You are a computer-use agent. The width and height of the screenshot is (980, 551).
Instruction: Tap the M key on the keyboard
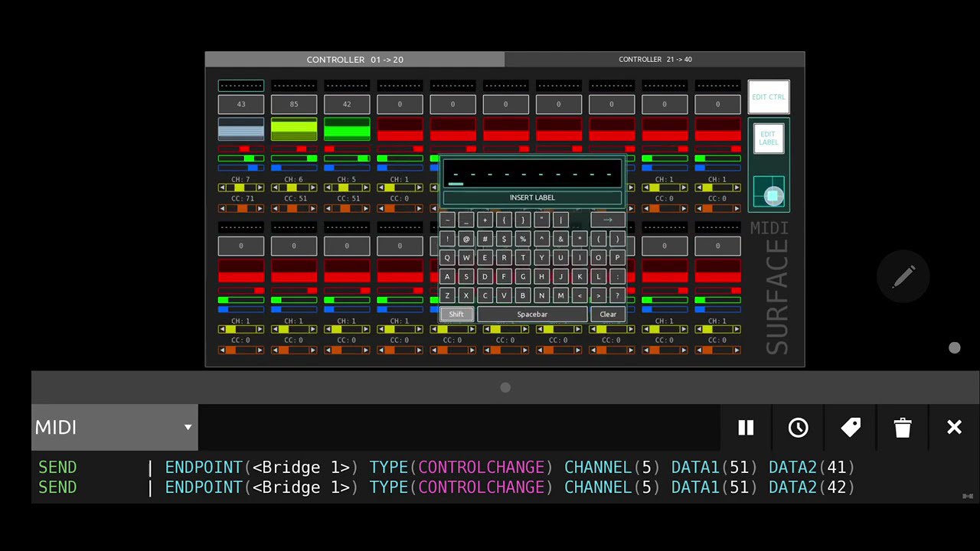coord(560,295)
